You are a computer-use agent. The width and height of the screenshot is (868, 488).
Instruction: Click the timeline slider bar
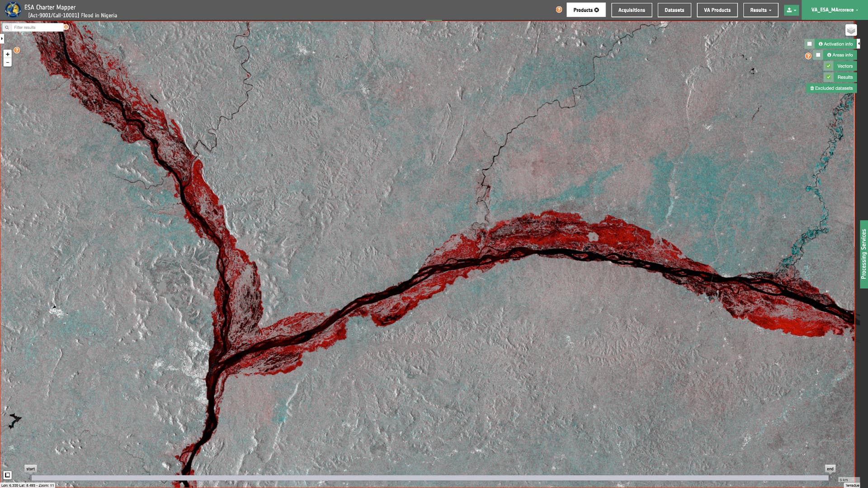click(429, 478)
